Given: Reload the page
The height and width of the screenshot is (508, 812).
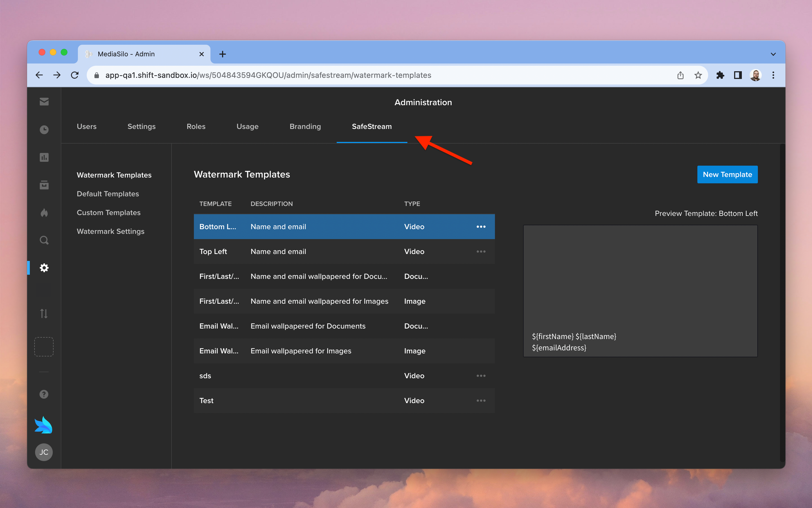Looking at the screenshot, I should click(x=75, y=75).
